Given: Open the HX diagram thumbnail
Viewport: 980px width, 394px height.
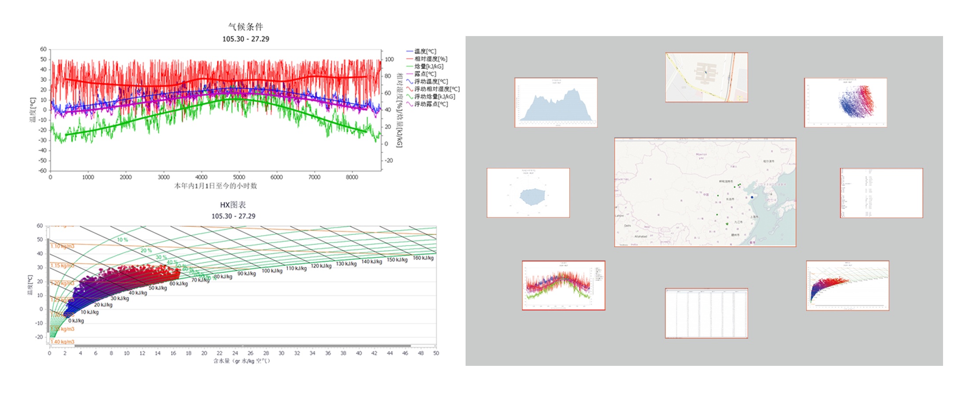Looking at the screenshot, I should pos(848,285).
